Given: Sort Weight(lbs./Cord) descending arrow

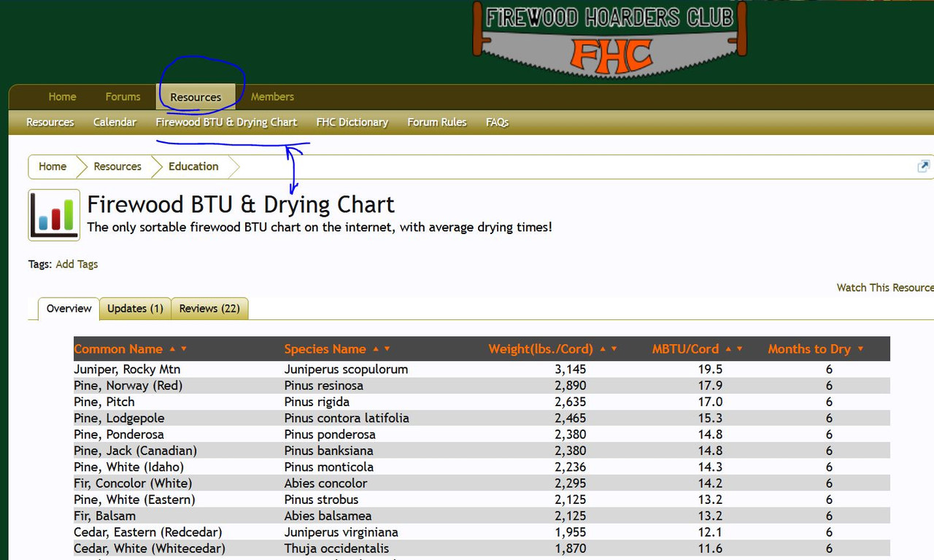Looking at the screenshot, I should [614, 349].
